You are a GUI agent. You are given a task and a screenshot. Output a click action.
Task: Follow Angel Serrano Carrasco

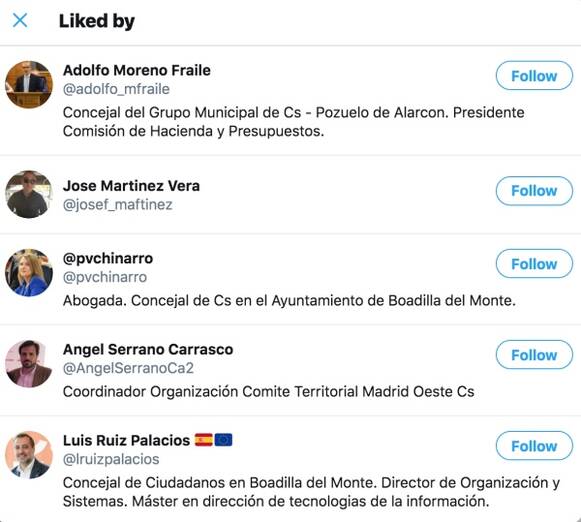point(534,355)
